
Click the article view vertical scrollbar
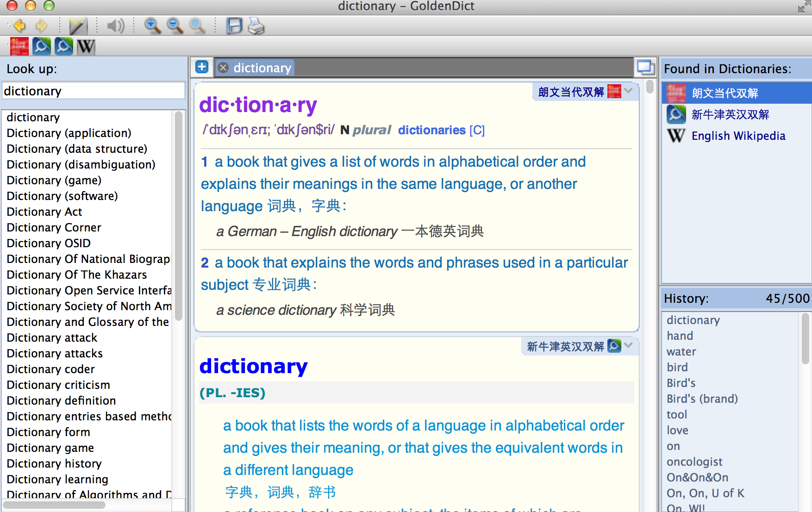pyautogui.click(x=650, y=87)
